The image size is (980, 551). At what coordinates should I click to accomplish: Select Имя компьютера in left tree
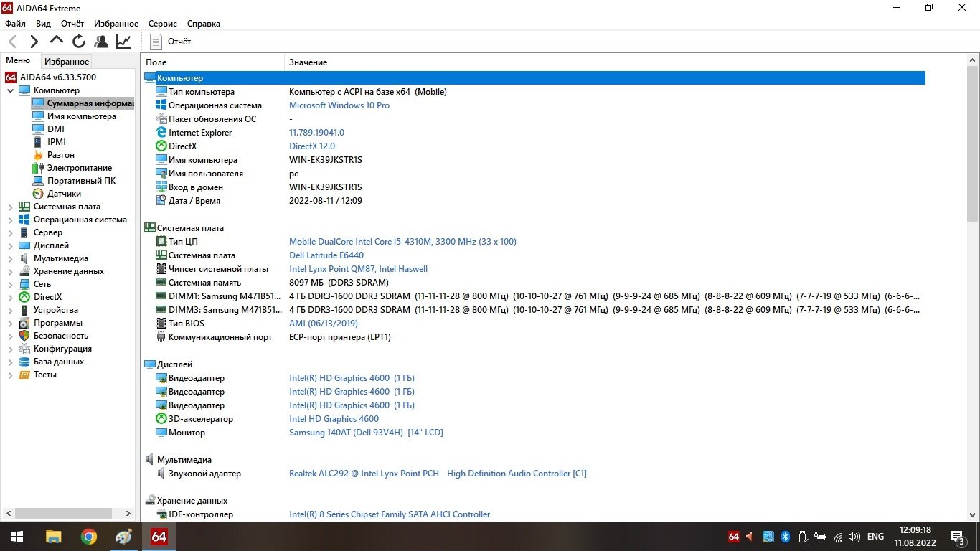81,116
